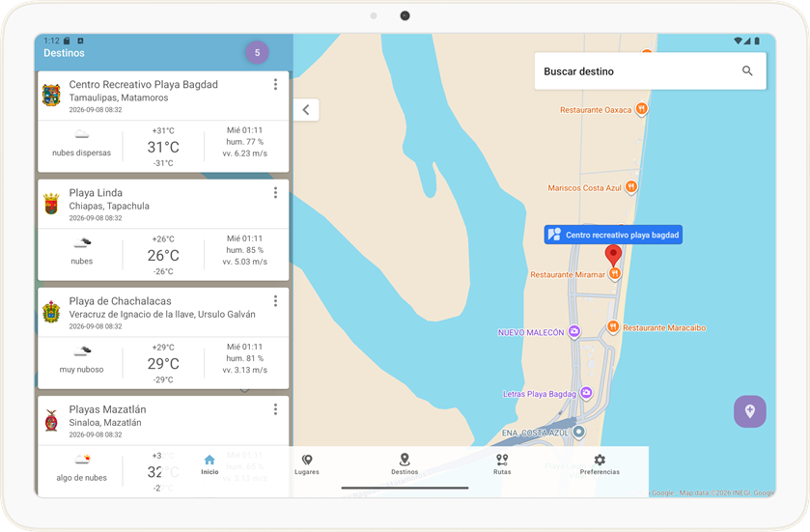Click the 'nubes dispersas' weather label
Viewport: 810px width, 532px height.
pos(82,153)
